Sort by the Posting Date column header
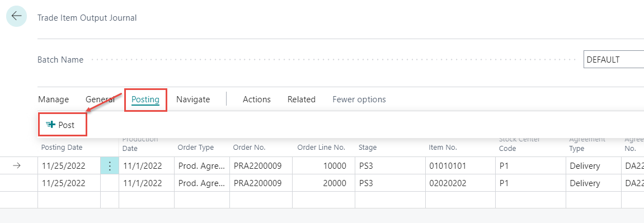Viewport: 644px width, 223px height. click(x=62, y=147)
